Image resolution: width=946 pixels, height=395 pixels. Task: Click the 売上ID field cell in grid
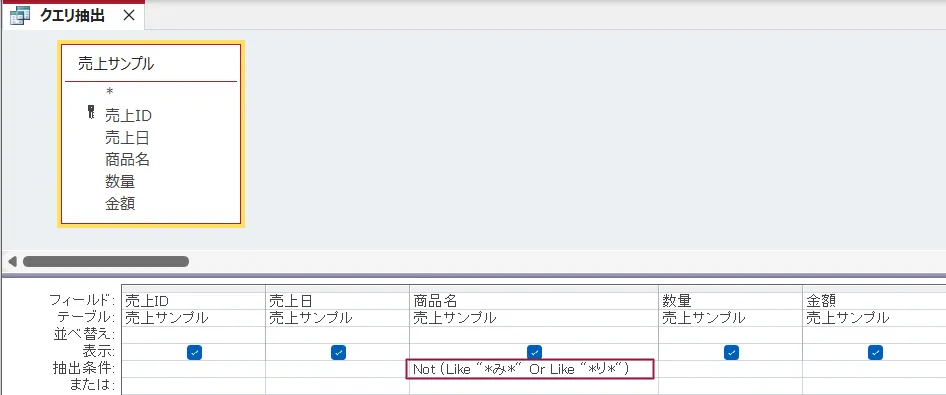pos(194,300)
